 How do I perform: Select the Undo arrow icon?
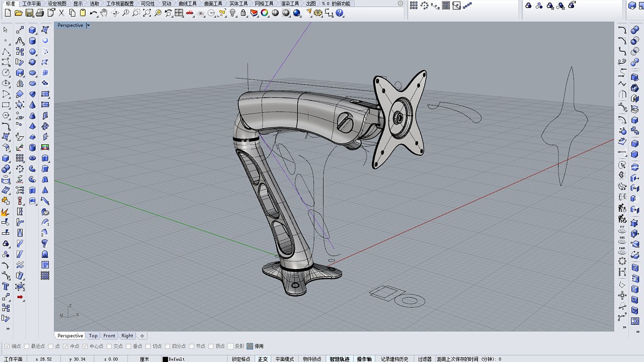(x=94, y=13)
